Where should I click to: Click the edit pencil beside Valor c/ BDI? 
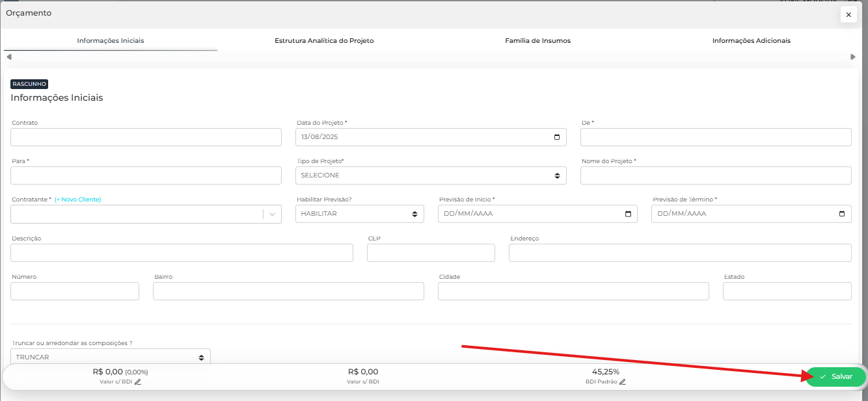click(x=138, y=382)
